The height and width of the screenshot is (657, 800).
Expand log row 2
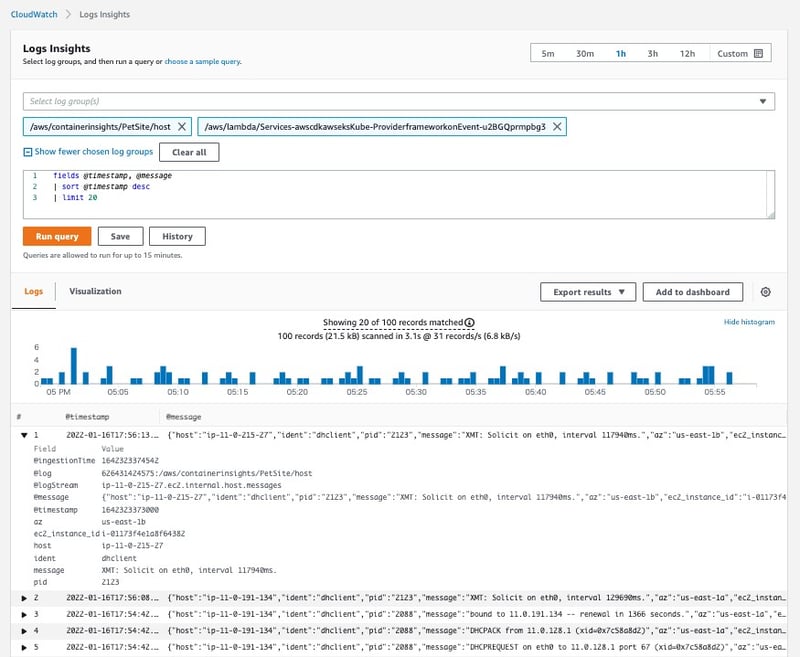pyautogui.click(x=24, y=598)
